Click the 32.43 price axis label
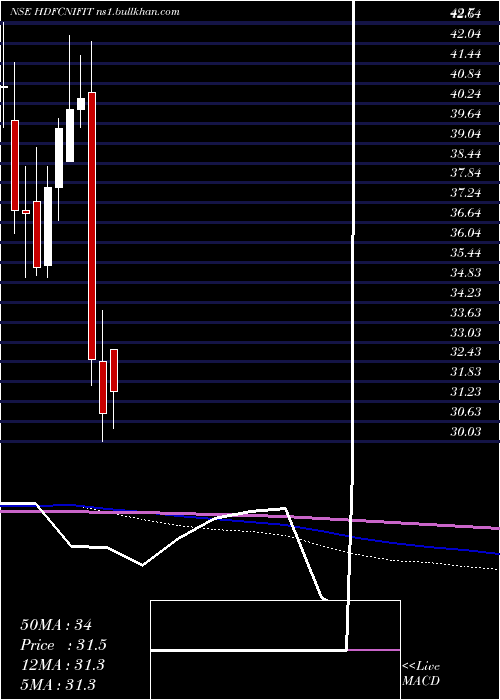Viewport: 500px width, 700px height. 466,352
